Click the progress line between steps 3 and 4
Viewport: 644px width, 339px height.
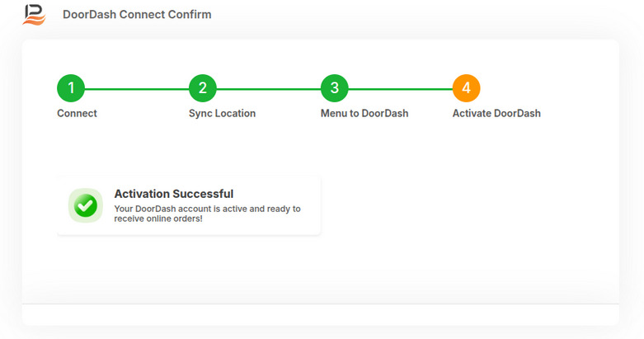401,89
